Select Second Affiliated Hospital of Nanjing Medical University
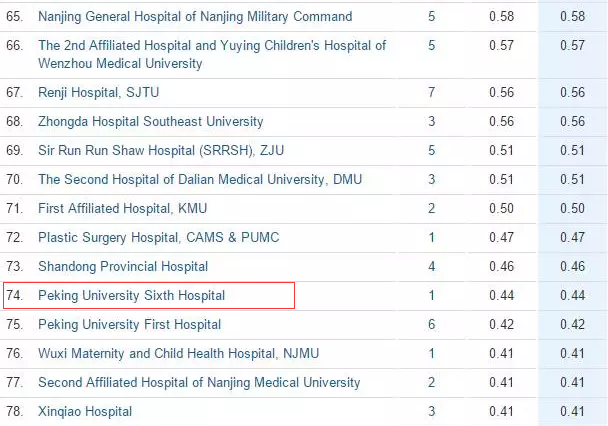 (x=199, y=383)
